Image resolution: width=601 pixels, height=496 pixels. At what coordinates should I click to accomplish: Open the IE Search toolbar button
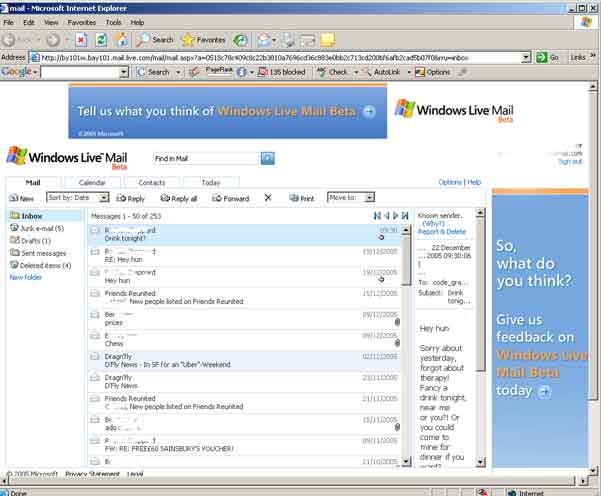(x=155, y=40)
